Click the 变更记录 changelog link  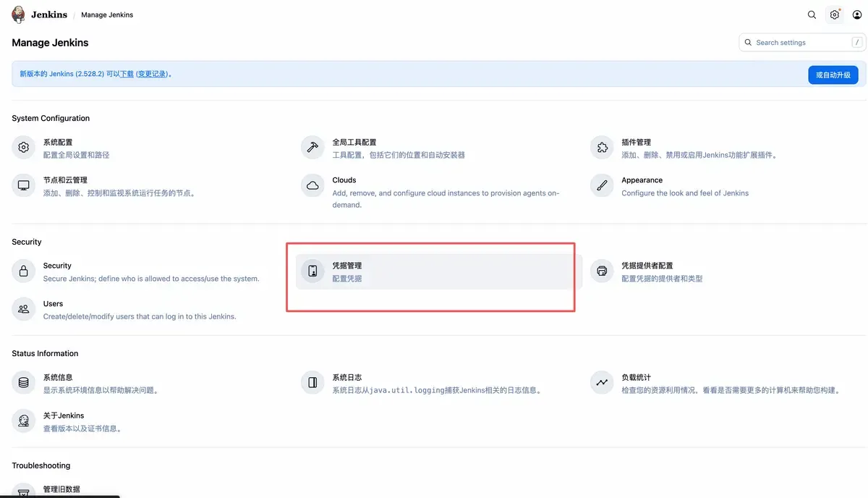tap(152, 74)
